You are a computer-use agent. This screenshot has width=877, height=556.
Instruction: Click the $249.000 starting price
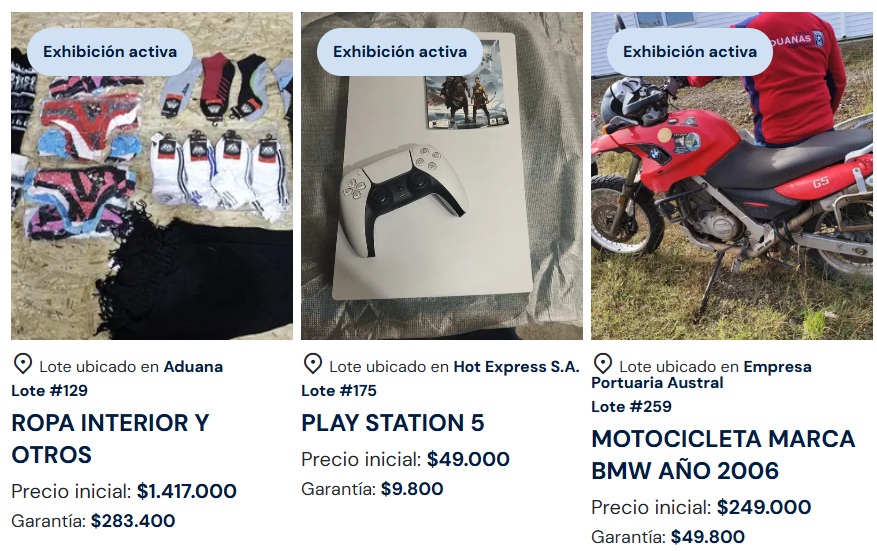(x=764, y=507)
